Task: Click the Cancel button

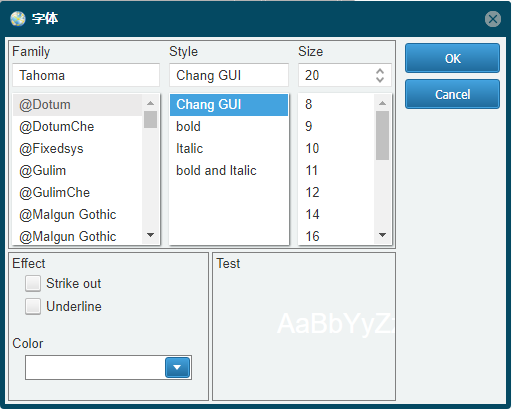Action: [x=452, y=94]
